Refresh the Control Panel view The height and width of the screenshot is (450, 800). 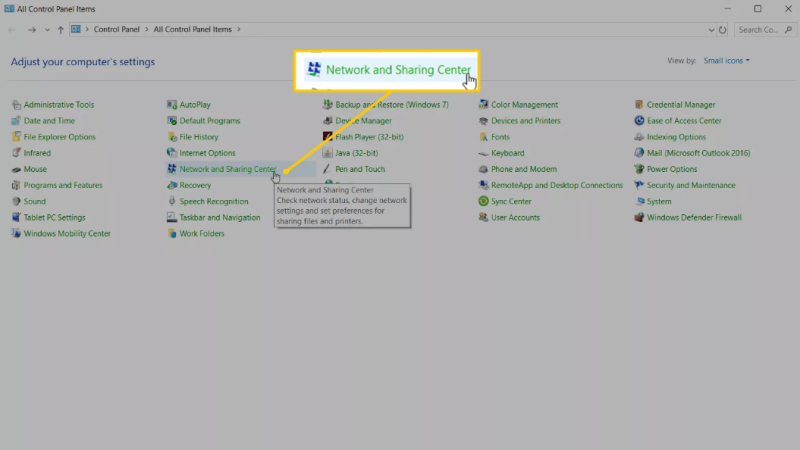[x=722, y=30]
